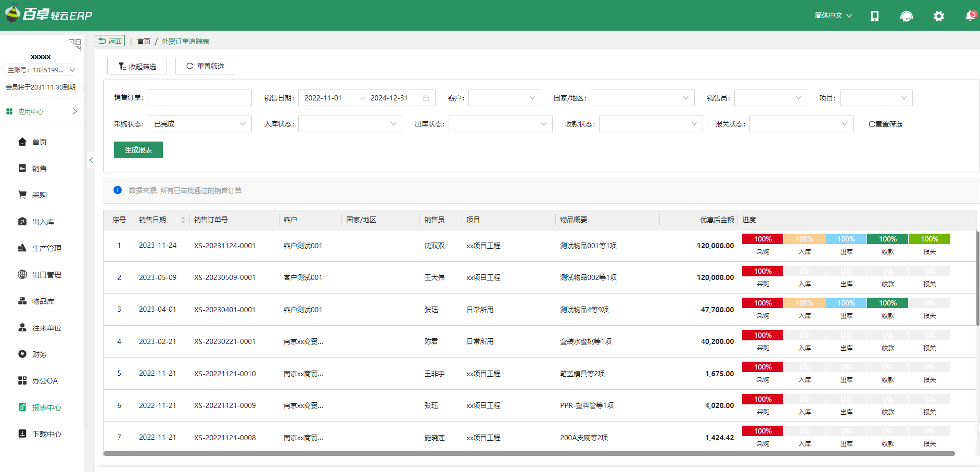Click the mobile phone icon in header
Viewport: 980px width, 472px height.
coord(874,16)
